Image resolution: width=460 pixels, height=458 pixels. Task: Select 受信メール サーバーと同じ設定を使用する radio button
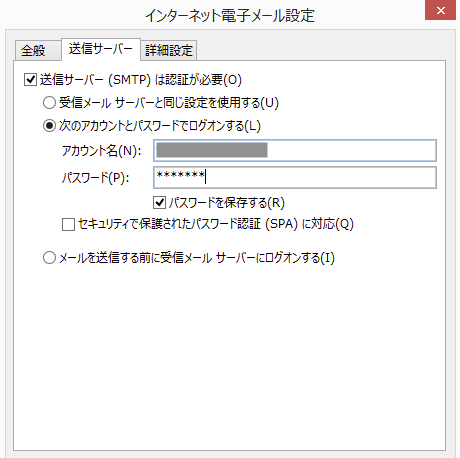tap(49, 103)
